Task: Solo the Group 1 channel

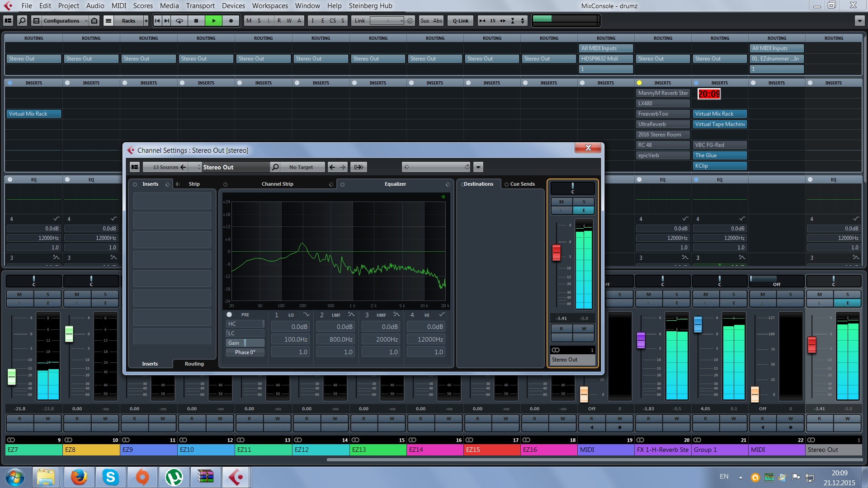Action: [733, 295]
